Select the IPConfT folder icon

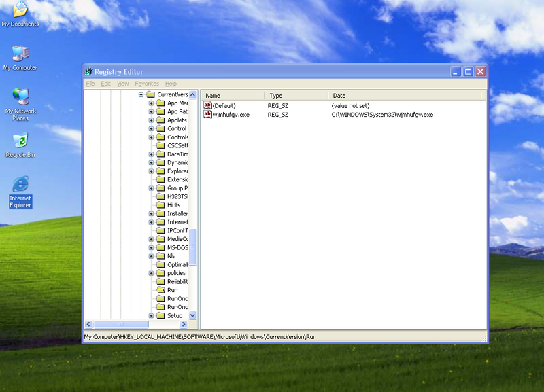pyautogui.click(x=160, y=230)
